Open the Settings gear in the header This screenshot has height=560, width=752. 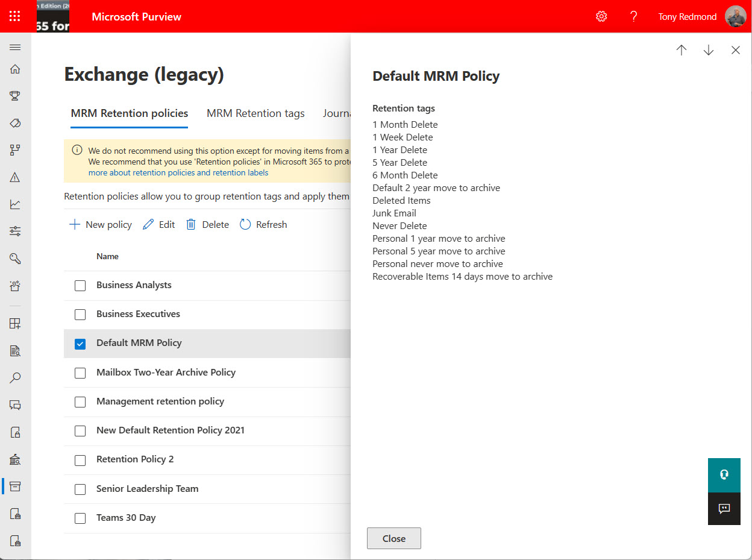601,16
